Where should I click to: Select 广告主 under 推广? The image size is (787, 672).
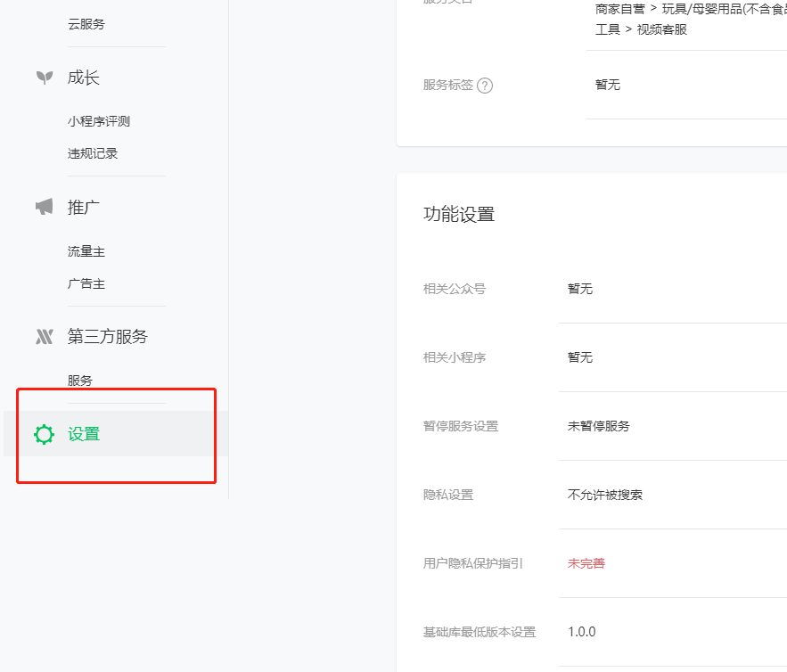point(86,283)
